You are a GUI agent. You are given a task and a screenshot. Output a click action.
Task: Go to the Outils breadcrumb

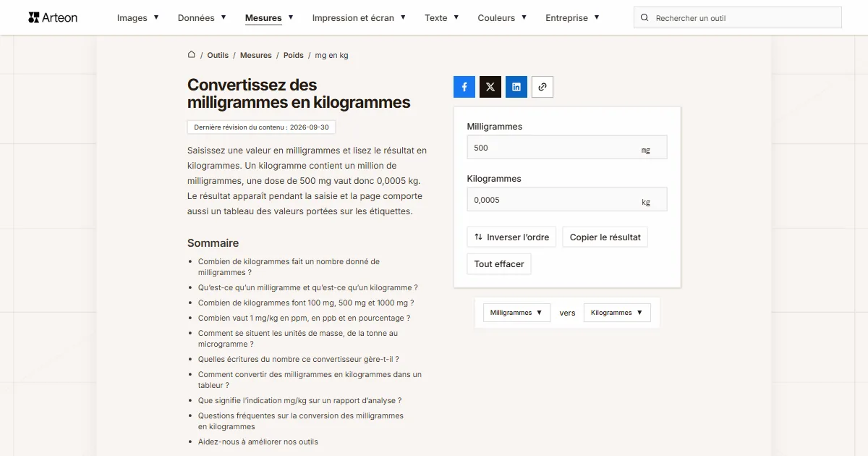pos(218,55)
